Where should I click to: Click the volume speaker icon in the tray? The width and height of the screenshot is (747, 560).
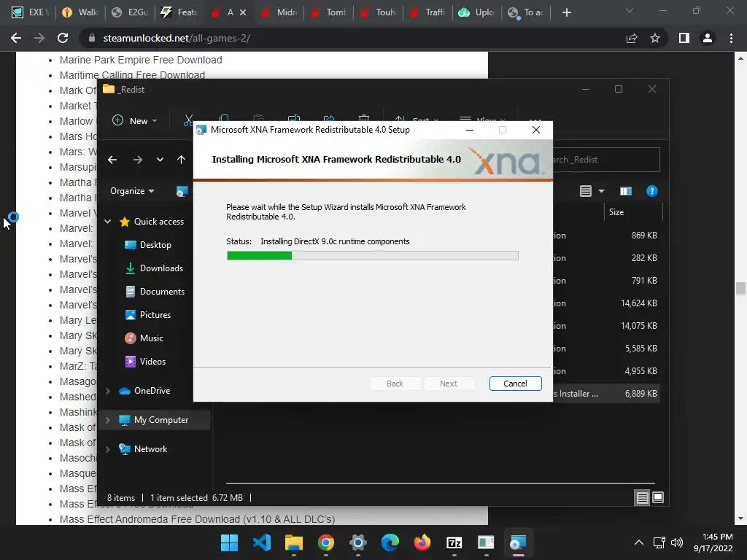click(x=676, y=542)
